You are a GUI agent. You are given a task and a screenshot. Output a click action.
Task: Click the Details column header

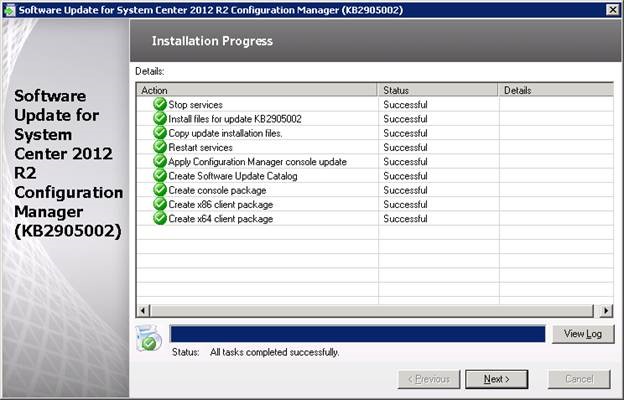[556, 90]
